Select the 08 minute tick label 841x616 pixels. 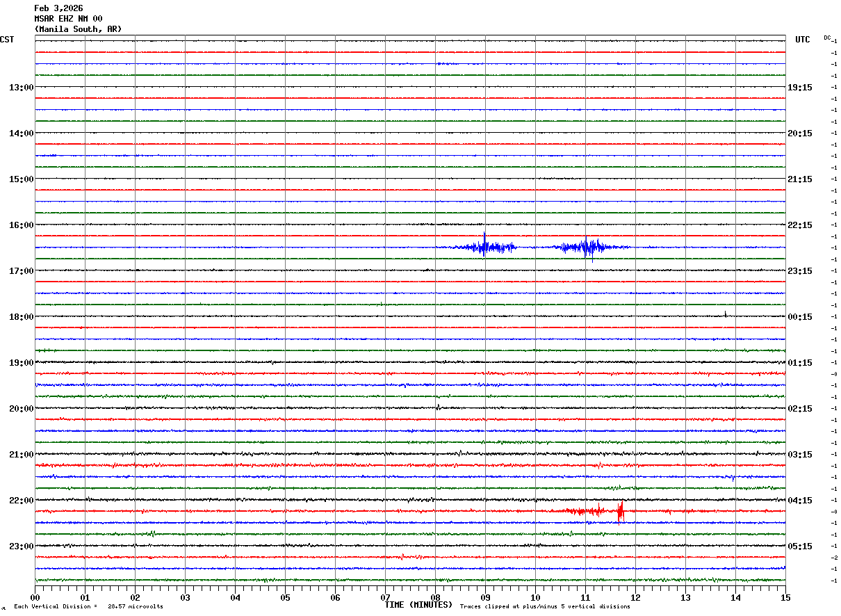tap(435, 597)
